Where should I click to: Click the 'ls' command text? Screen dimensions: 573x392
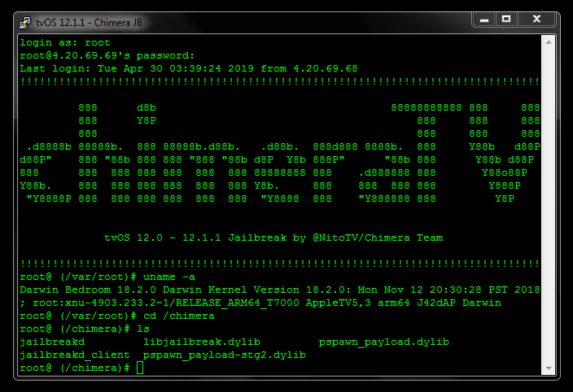[x=143, y=329]
